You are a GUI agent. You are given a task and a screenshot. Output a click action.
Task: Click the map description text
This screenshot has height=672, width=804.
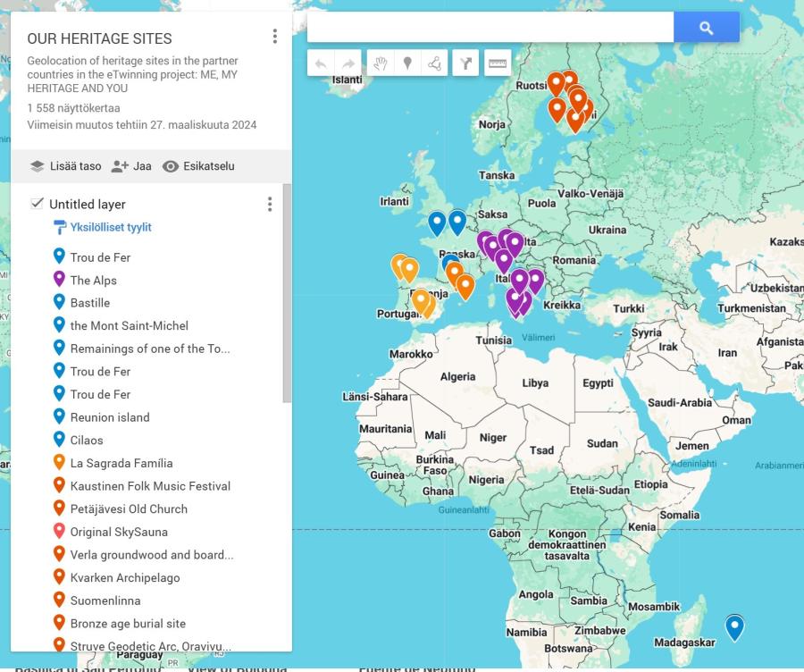coord(132,74)
